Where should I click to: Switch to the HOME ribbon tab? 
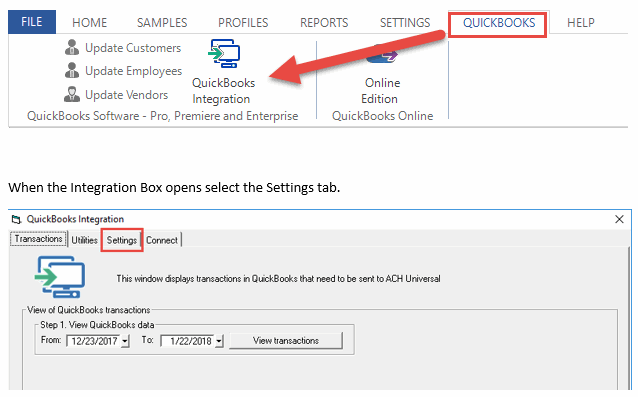(x=90, y=23)
